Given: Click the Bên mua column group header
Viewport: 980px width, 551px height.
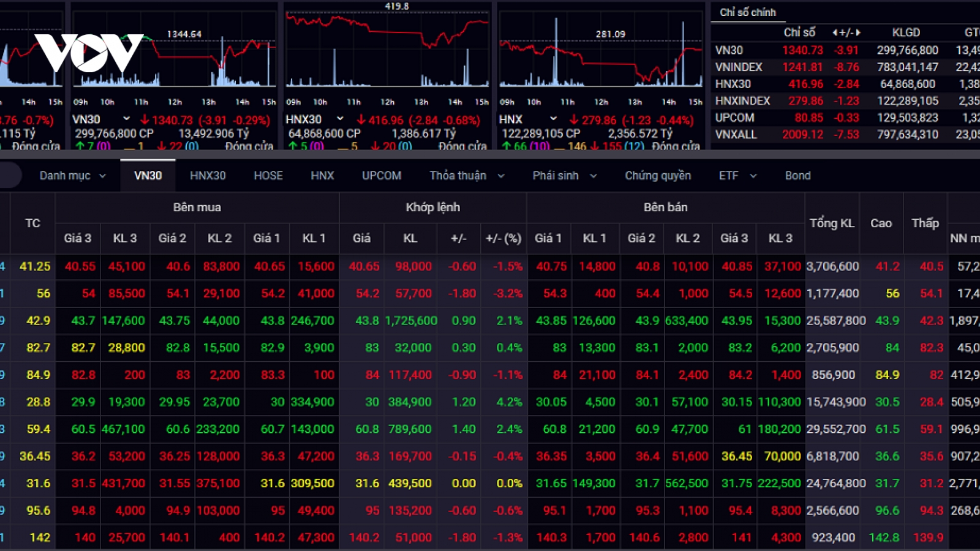Looking at the screenshot, I should point(197,208).
